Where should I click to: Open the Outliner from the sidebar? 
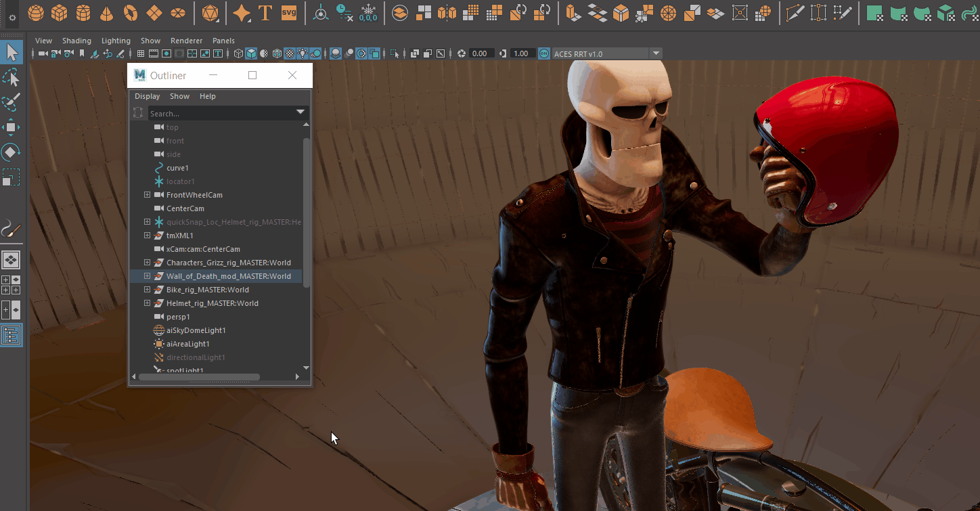coord(12,335)
